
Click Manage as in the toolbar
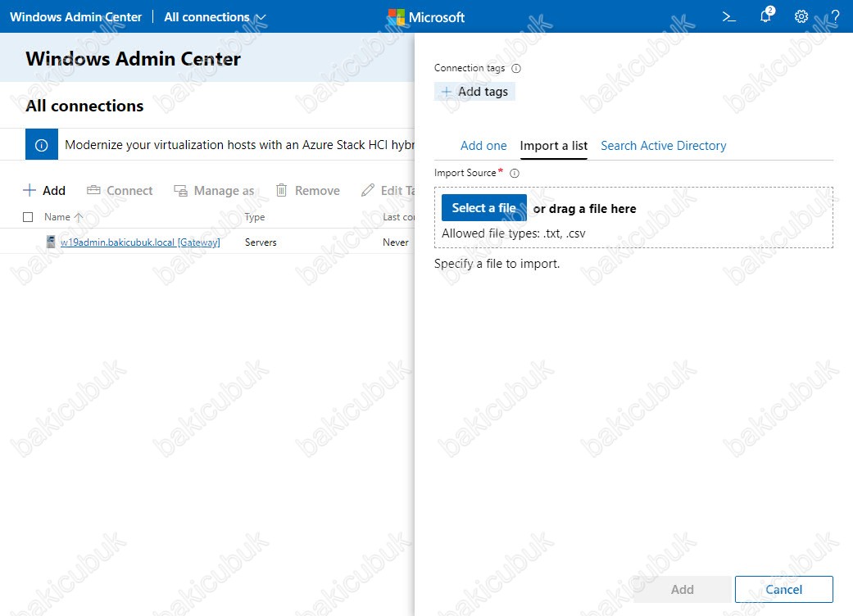pos(214,190)
